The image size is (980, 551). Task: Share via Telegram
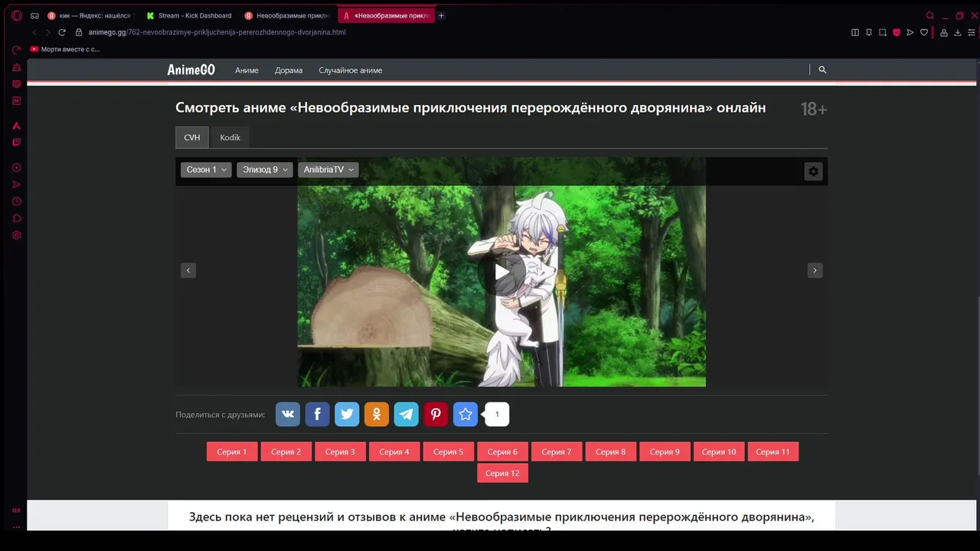click(x=407, y=414)
